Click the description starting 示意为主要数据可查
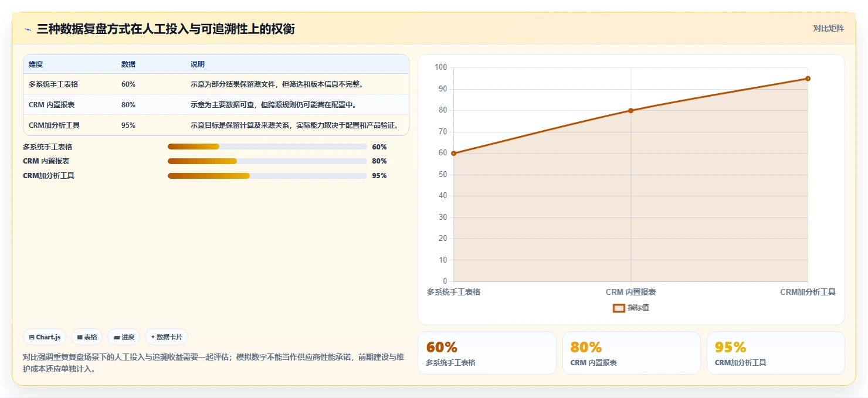Screen dimensions: 868x398 (x=273, y=105)
